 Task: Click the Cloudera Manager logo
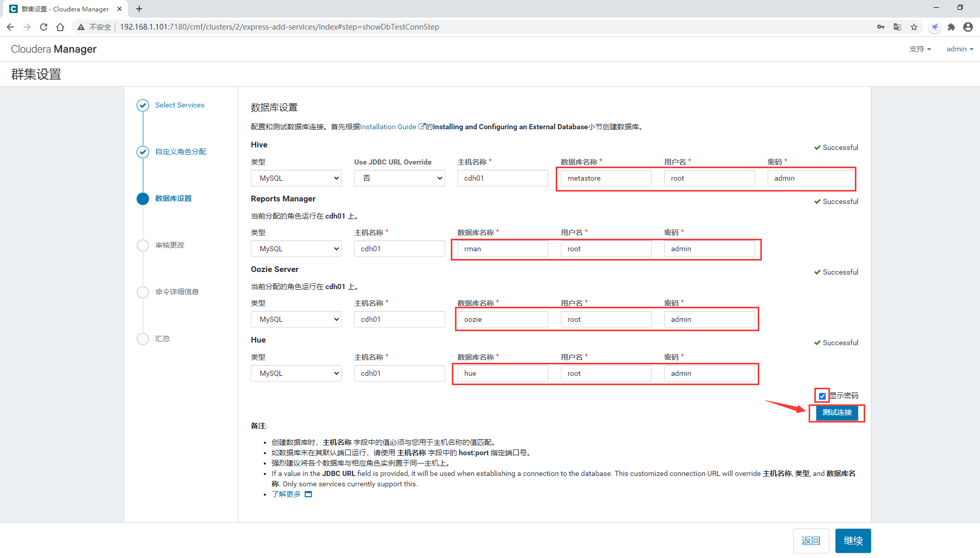click(53, 49)
